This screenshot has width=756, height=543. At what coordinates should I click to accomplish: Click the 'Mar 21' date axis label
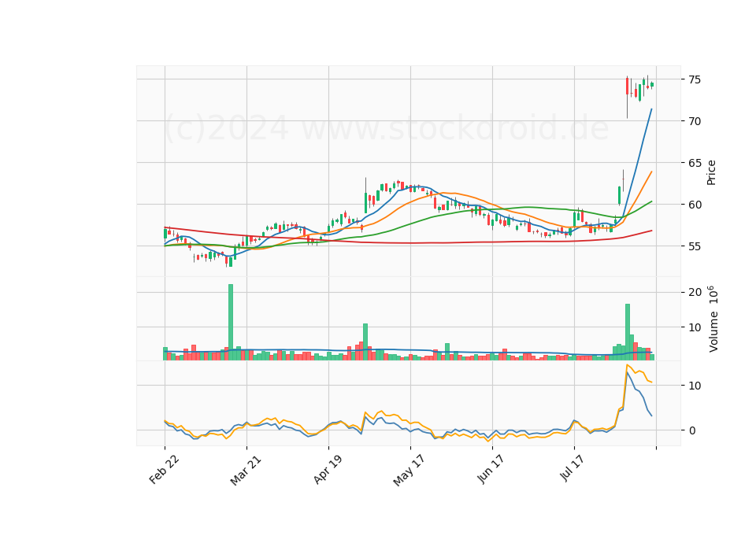(246, 470)
